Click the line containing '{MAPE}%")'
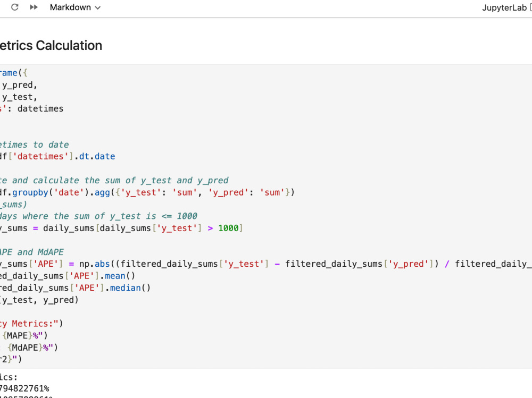Viewport: 532px width, 398px height. pyautogui.click(x=24, y=336)
